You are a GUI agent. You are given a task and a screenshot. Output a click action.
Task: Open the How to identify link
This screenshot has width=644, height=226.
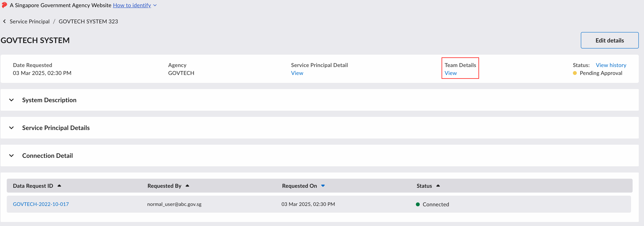(x=132, y=5)
